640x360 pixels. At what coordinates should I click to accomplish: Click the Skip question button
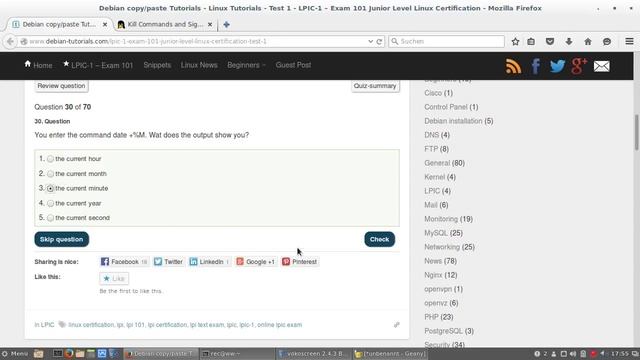click(x=62, y=239)
